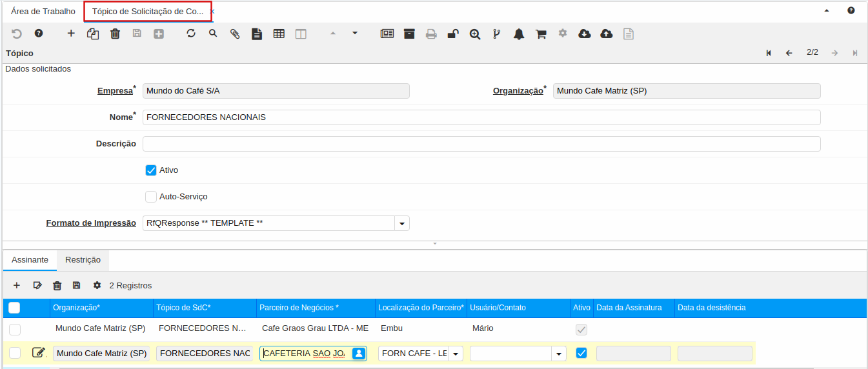
Task: Switch to the Área de Trabalho tab
Action: [x=43, y=12]
